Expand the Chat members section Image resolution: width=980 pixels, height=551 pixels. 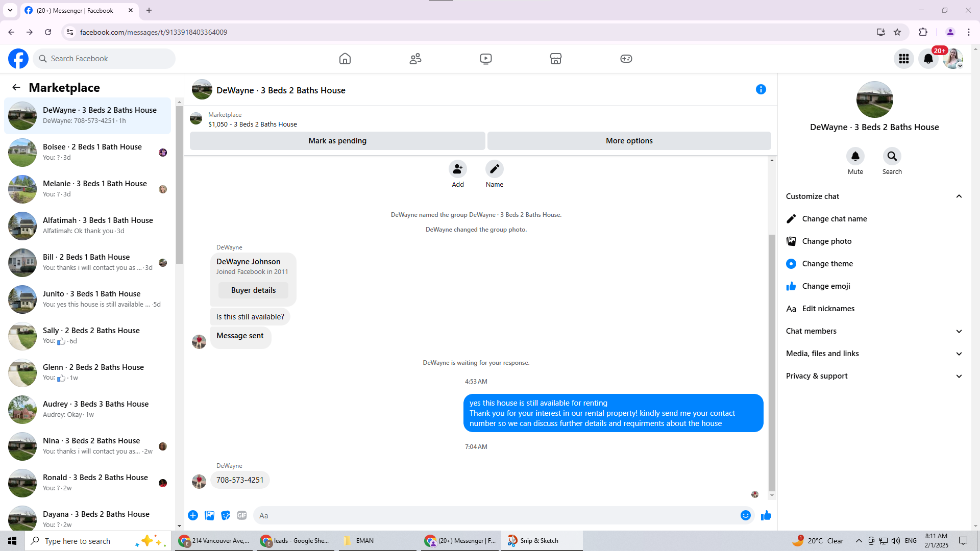959,331
